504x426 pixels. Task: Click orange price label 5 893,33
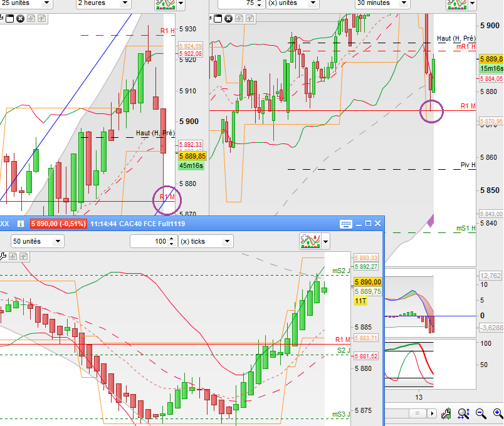point(366,257)
